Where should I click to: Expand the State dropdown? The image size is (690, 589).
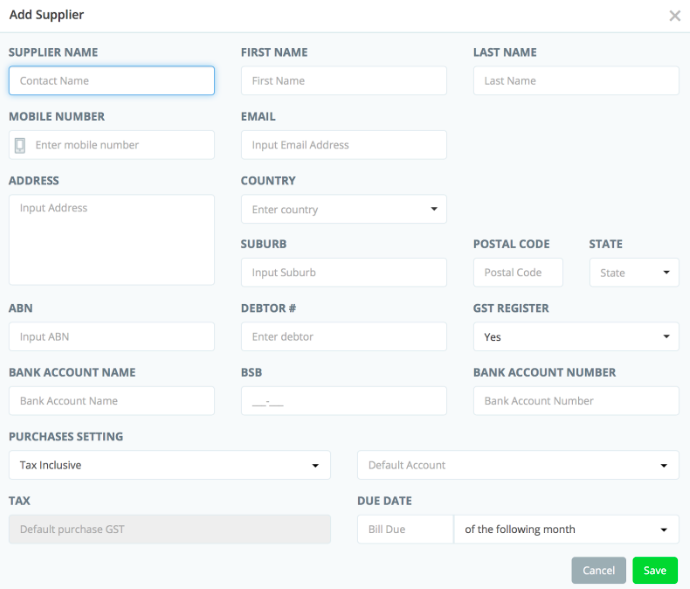[634, 273]
